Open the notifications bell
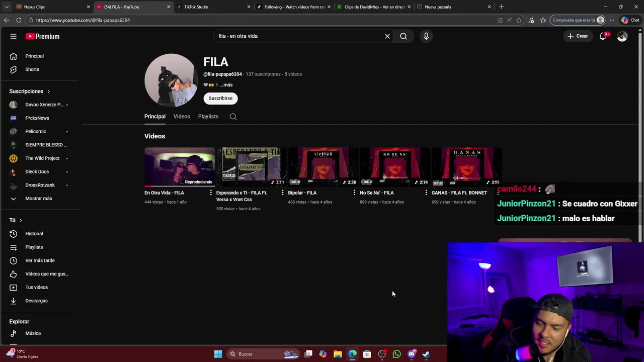 [603, 36]
